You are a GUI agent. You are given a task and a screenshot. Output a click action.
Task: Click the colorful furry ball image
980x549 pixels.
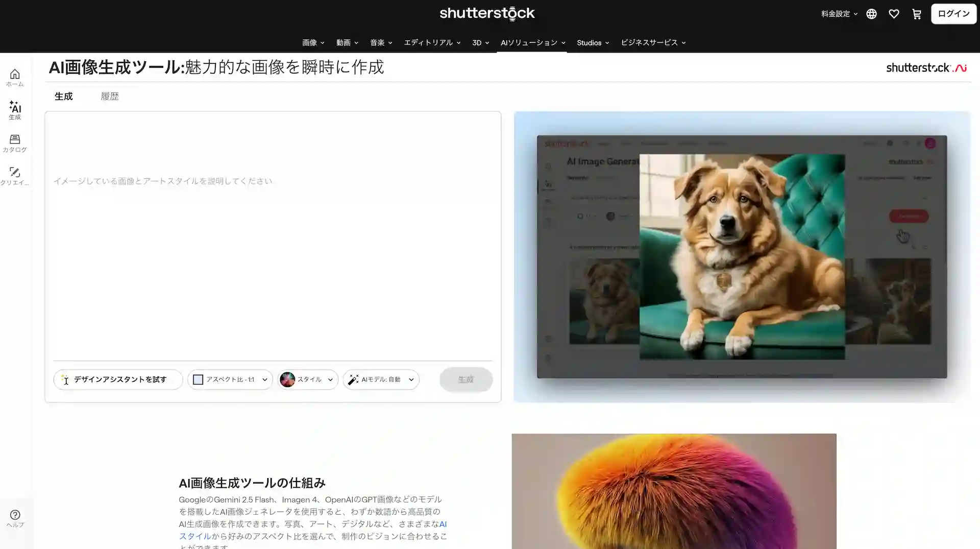pyautogui.click(x=674, y=491)
